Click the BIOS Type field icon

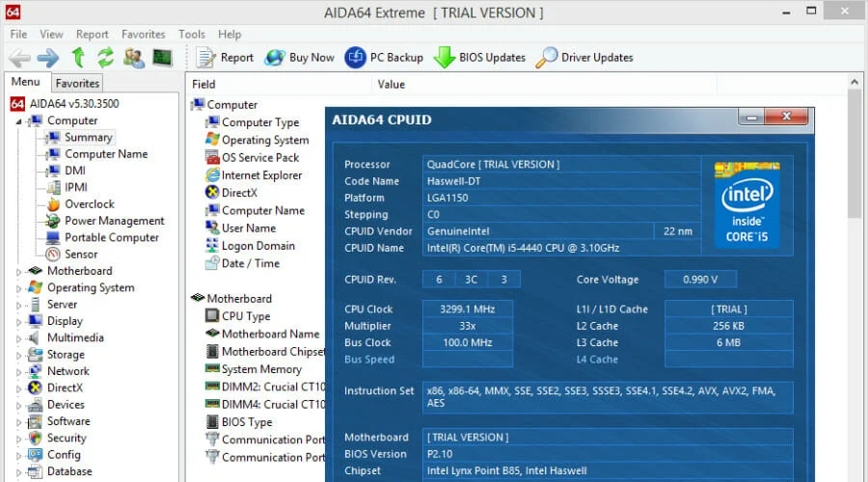click(212, 421)
